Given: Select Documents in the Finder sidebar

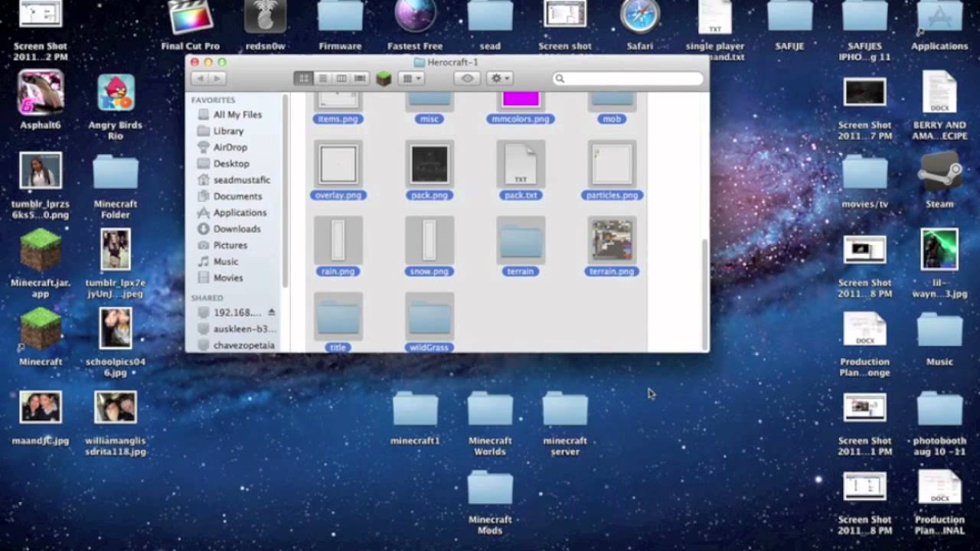Looking at the screenshot, I should tap(237, 196).
